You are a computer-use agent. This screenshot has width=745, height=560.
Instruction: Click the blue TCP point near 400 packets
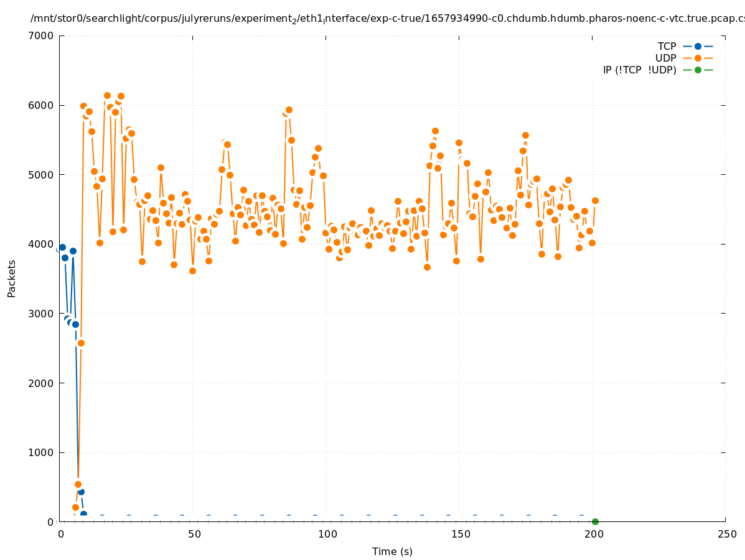81,492
